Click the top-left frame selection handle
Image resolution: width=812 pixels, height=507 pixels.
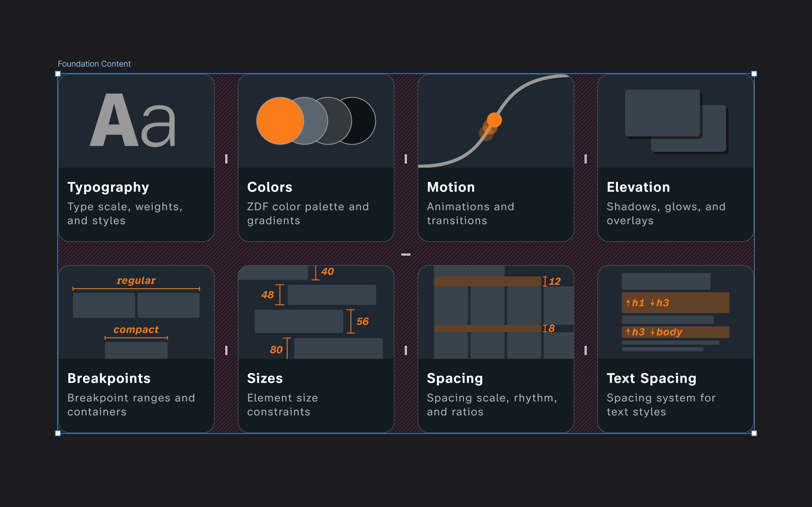point(58,74)
